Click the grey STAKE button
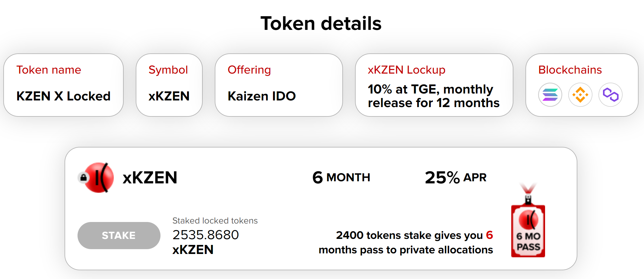644x279 pixels. tap(119, 236)
